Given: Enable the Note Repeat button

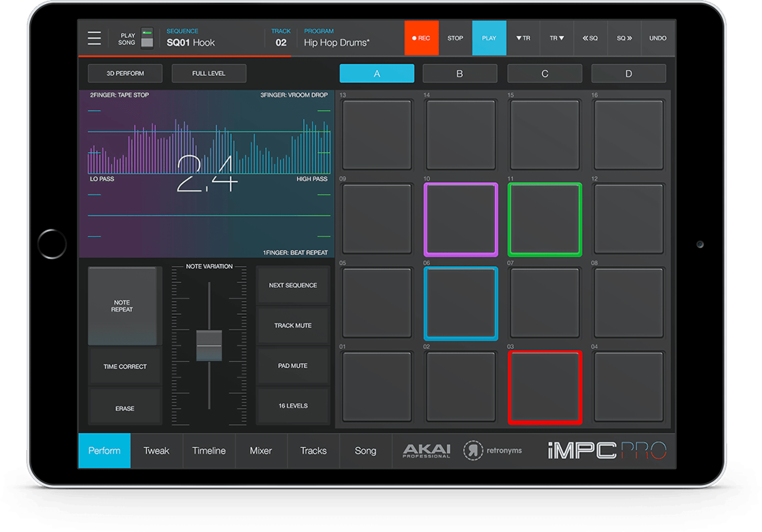Looking at the screenshot, I should (122, 306).
